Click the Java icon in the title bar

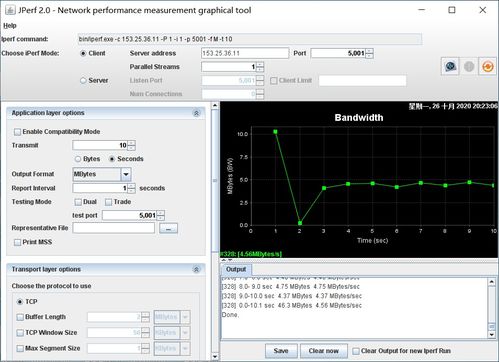click(10, 10)
